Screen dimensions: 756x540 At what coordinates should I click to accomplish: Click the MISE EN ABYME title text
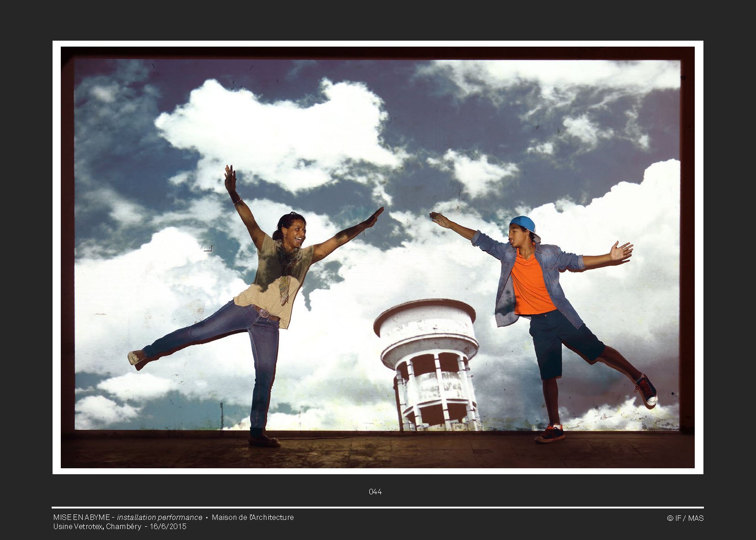(81, 517)
